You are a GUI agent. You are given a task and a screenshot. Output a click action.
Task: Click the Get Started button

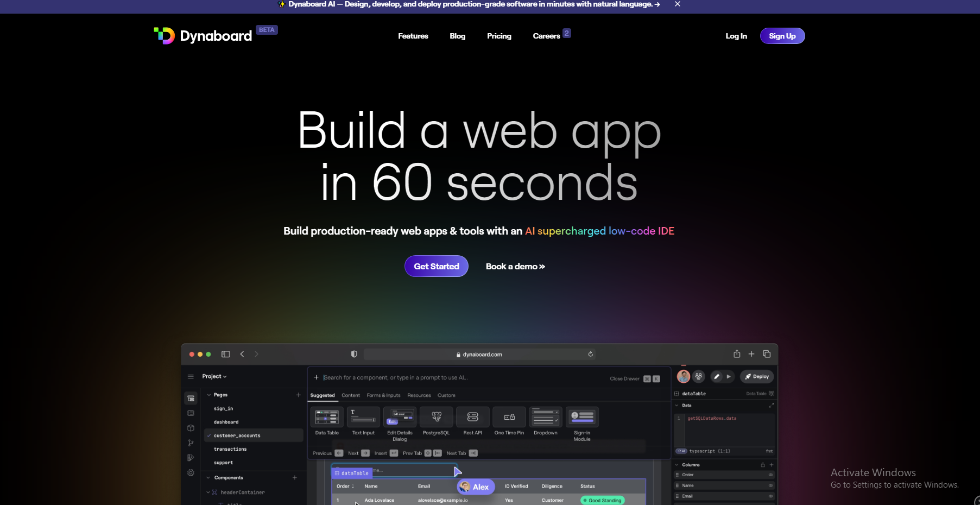point(437,266)
